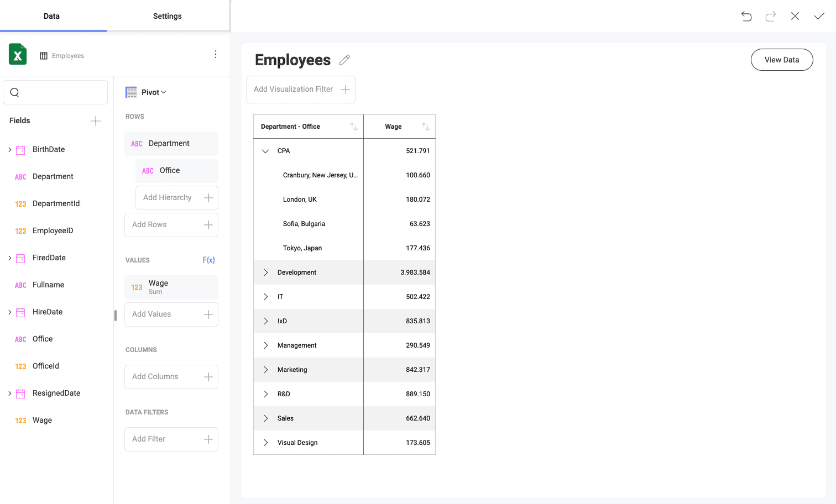Click the Add Columns button

pyautogui.click(x=171, y=377)
